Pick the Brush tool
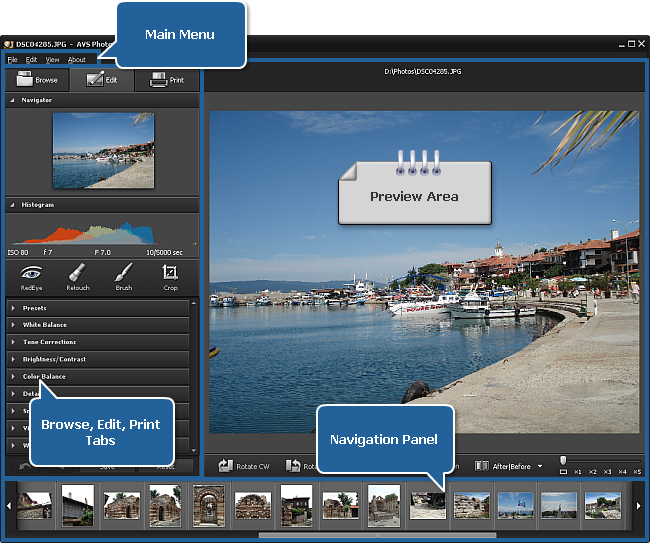 click(123, 276)
